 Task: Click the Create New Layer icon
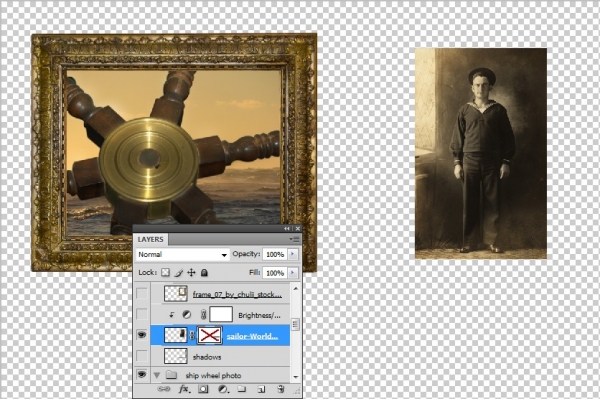261,389
